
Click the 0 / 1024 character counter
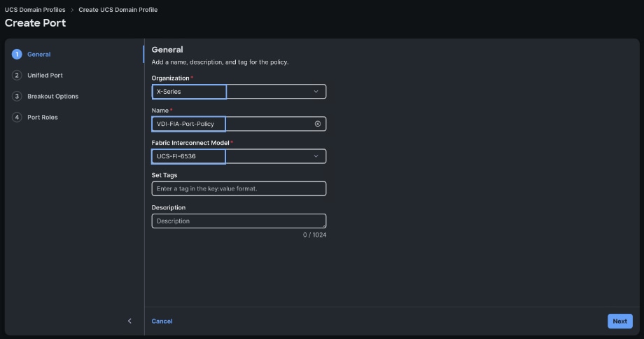point(314,235)
